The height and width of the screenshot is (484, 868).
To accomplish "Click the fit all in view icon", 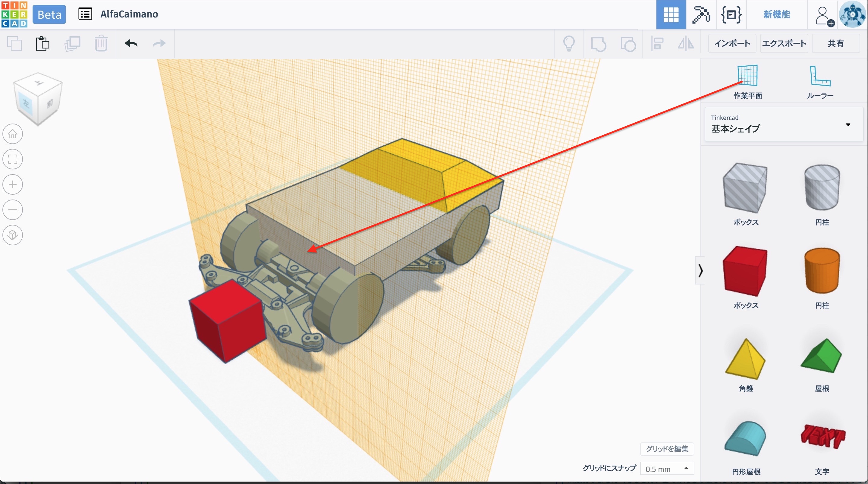I will tap(13, 159).
